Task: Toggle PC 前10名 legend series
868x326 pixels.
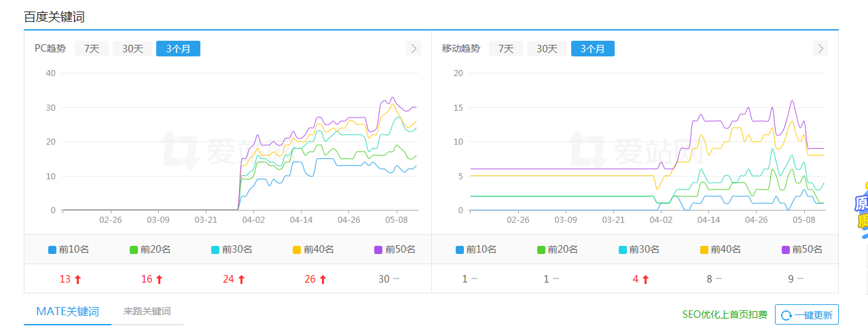Action: 69,249
